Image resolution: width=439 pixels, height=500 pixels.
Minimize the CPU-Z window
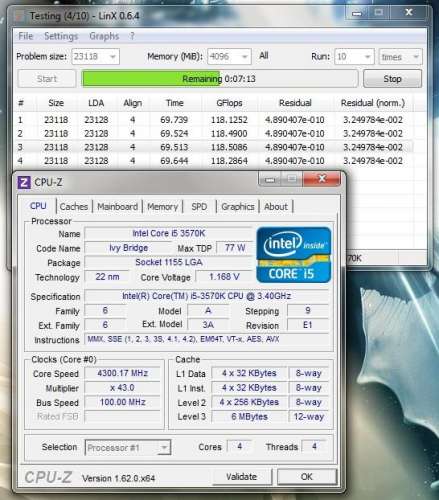[270, 180]
